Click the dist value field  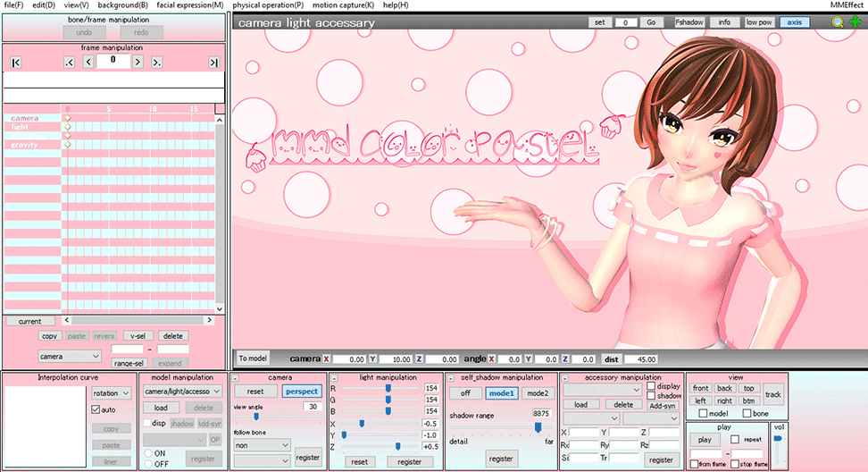(641, 359)
